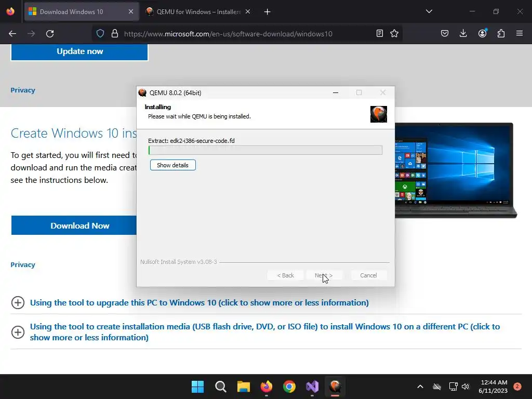This screenshot has height=399, width=532.
Task: Expand upgrade this PC plus icon
Action: pyautogui.click(x=18, y=303)
